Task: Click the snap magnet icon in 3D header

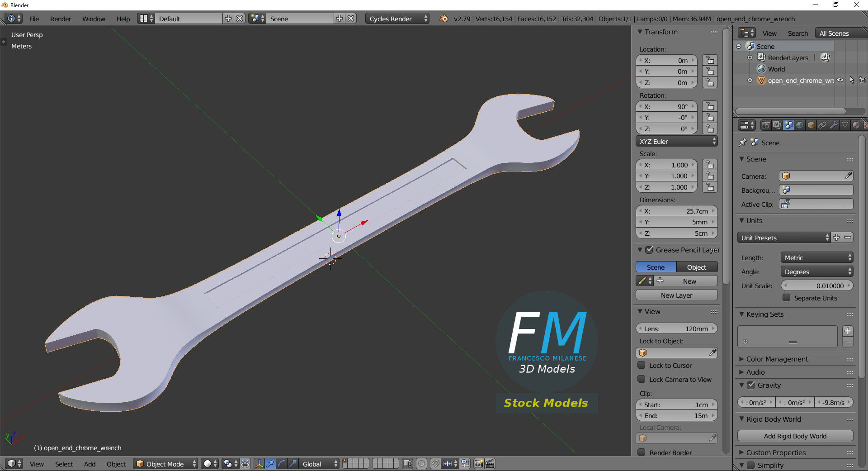Action: 435,463
